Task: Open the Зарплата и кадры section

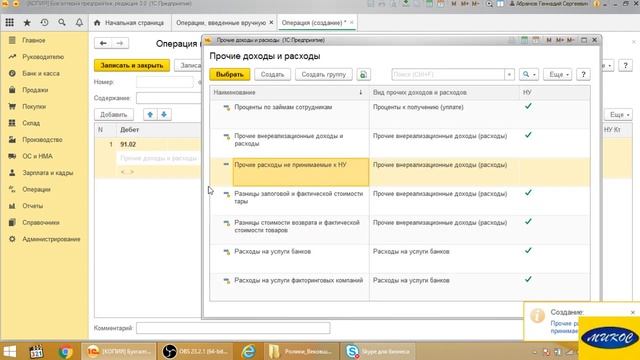Action: [x=47, y=173]
